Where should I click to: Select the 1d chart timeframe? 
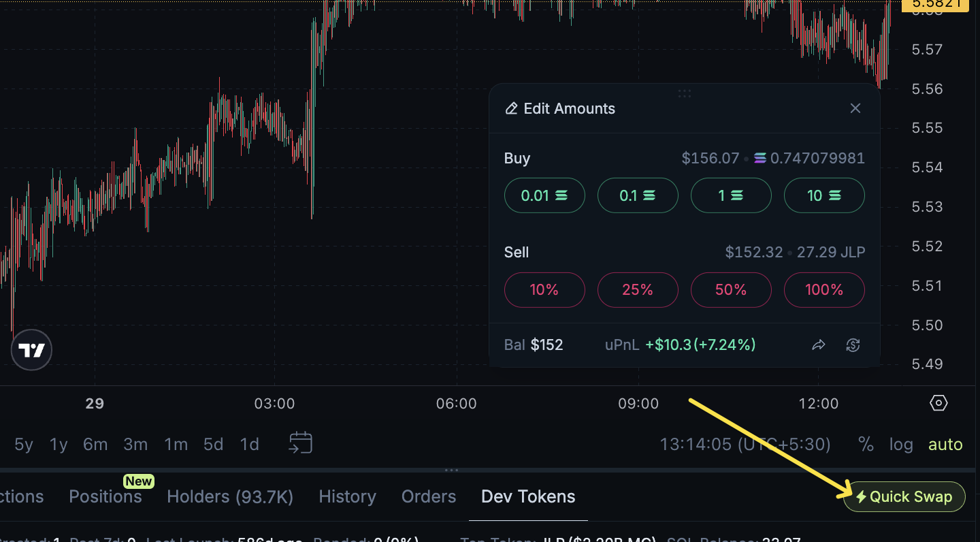click(249, 444)
